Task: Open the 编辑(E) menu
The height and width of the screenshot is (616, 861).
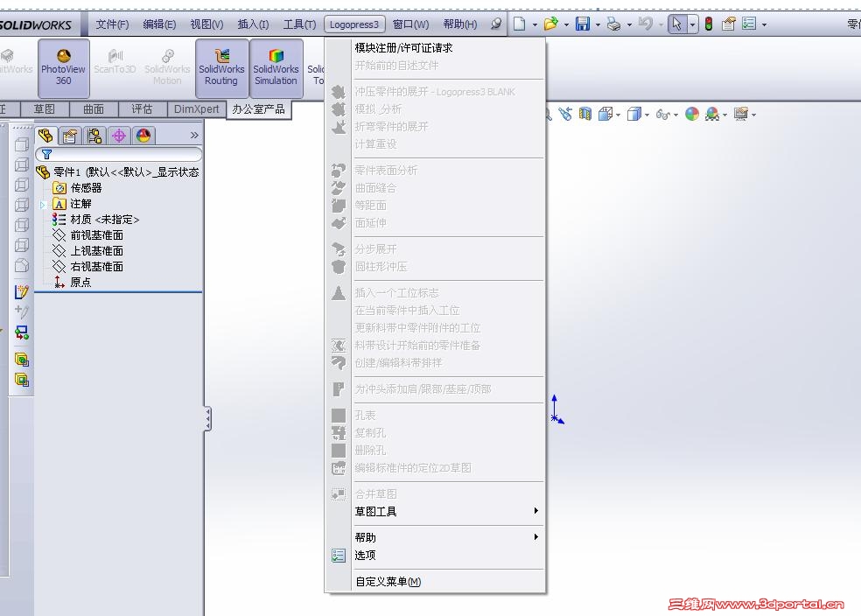Action: point(159,24)
